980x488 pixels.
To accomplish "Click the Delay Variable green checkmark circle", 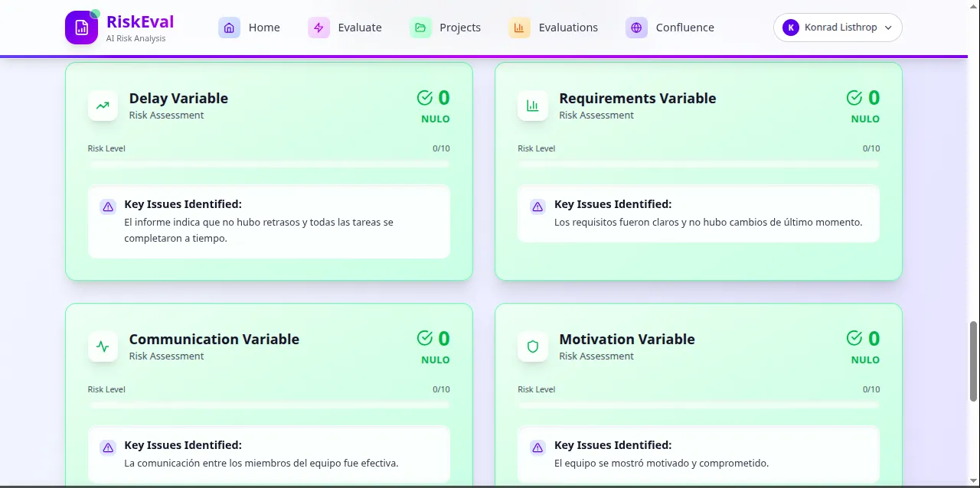I will [425, 98].
